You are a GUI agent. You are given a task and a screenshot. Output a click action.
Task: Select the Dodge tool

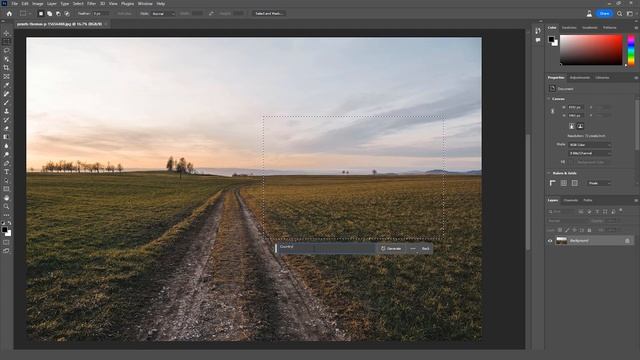6,154
